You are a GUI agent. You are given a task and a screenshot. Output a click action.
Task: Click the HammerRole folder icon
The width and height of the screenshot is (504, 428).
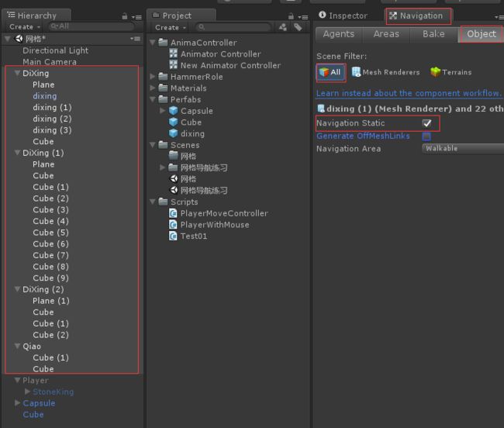164,77
